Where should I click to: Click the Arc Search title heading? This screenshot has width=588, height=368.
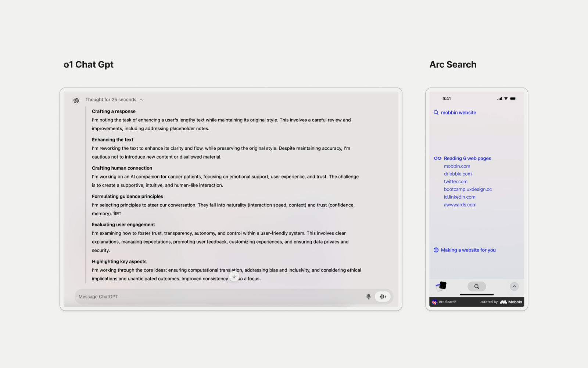coord(453,64)
